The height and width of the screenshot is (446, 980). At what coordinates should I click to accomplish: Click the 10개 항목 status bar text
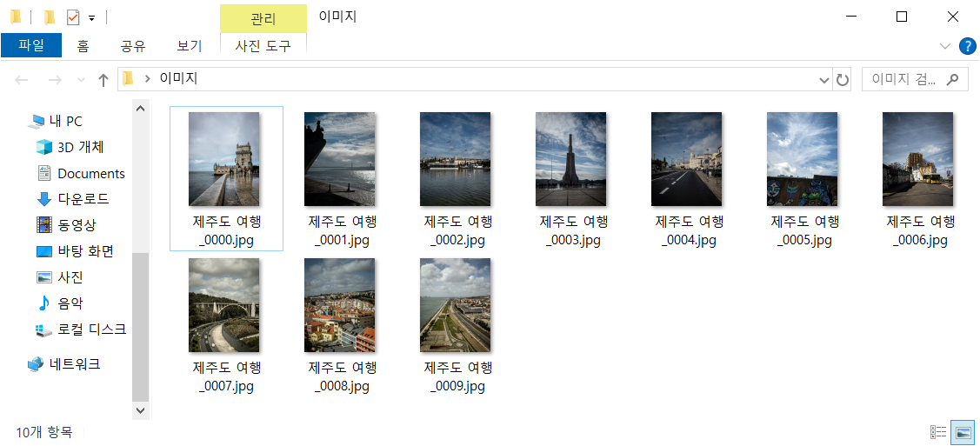point(43,431)
